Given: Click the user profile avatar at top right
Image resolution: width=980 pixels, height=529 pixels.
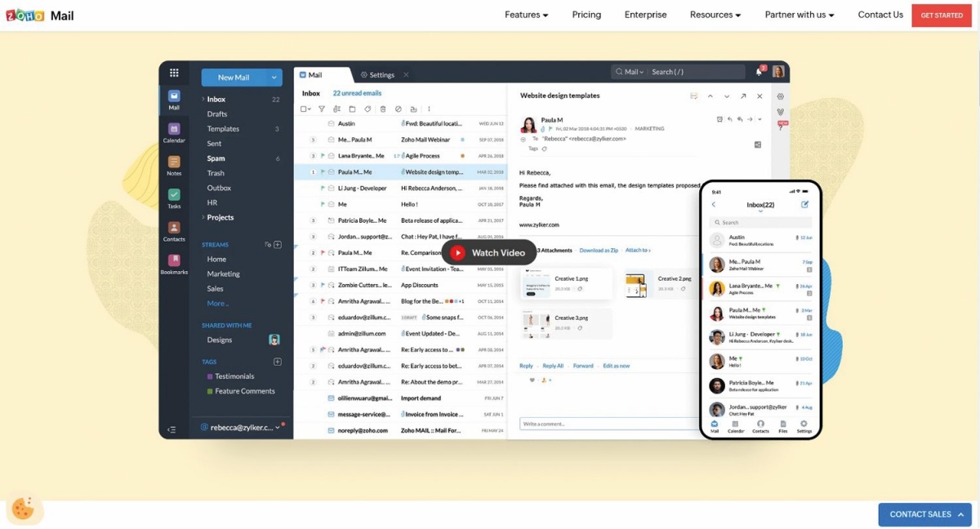Looking at the screenshot, I should click(778, 72).
